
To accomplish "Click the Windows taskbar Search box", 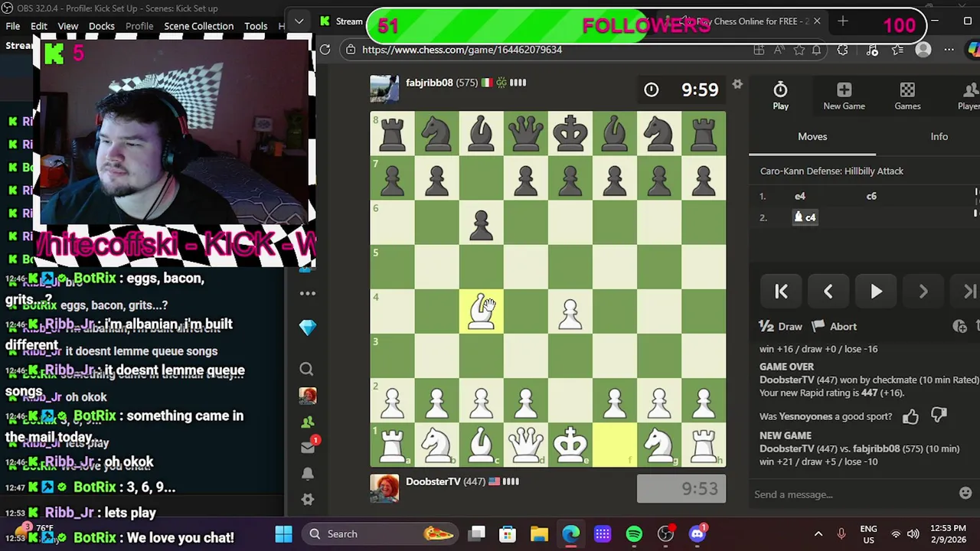I will tap(381, 534).
